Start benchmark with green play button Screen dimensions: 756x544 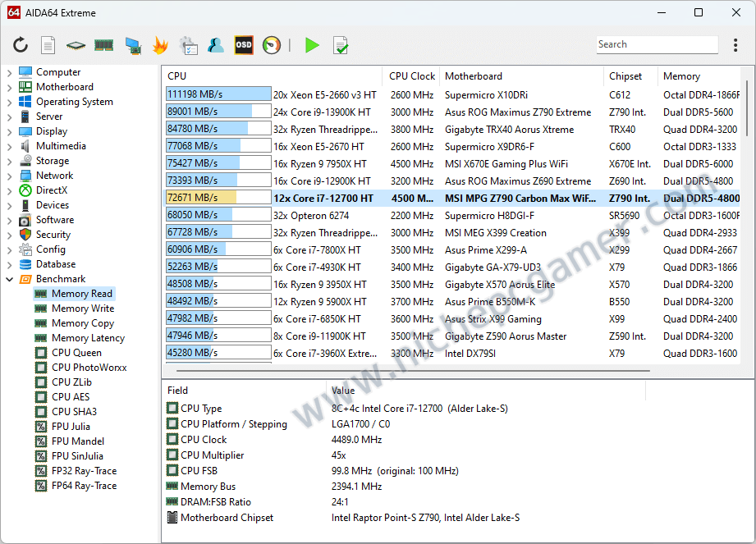[312, 45]
